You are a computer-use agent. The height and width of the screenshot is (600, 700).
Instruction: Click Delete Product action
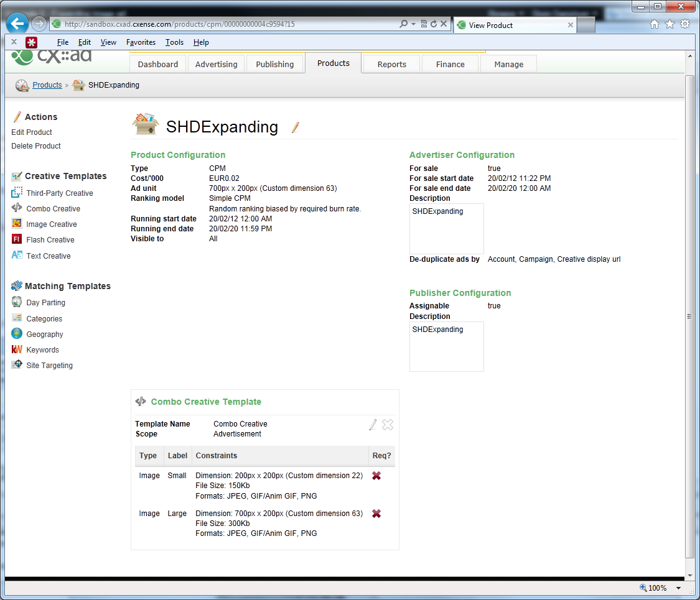pos(35,146)
